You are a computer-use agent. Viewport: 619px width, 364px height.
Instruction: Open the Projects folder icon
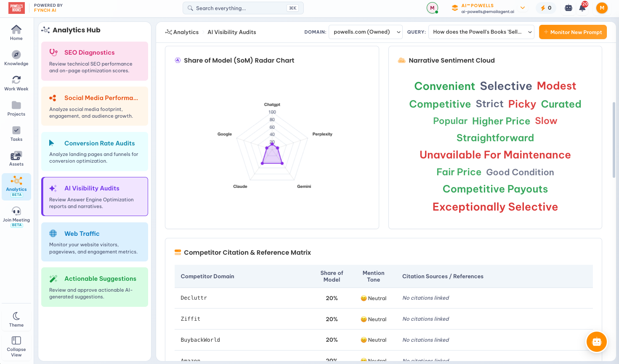pos(16,105)
